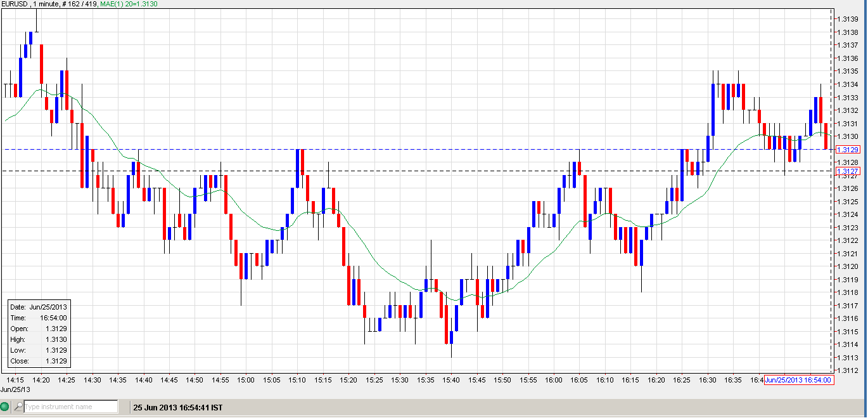Click the red Jun/25/2013 16:54:00 time label
The width and height of the screenshot is (868, 418).
click(x=799, y=380)
